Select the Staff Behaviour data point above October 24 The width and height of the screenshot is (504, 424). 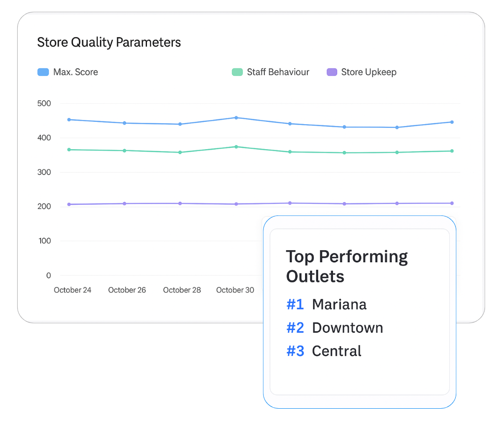point(69,149)
